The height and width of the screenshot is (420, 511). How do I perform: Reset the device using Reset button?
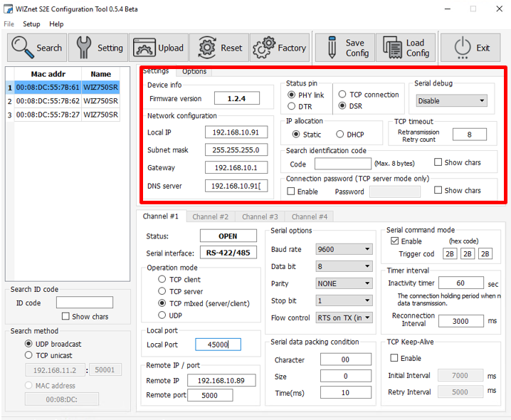click(219, 48)
